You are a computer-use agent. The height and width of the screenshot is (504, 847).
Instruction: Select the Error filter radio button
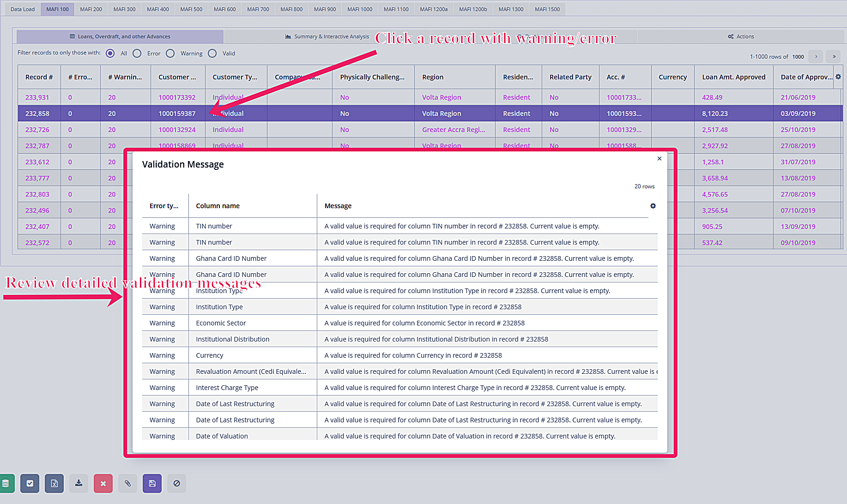(137, 53)
